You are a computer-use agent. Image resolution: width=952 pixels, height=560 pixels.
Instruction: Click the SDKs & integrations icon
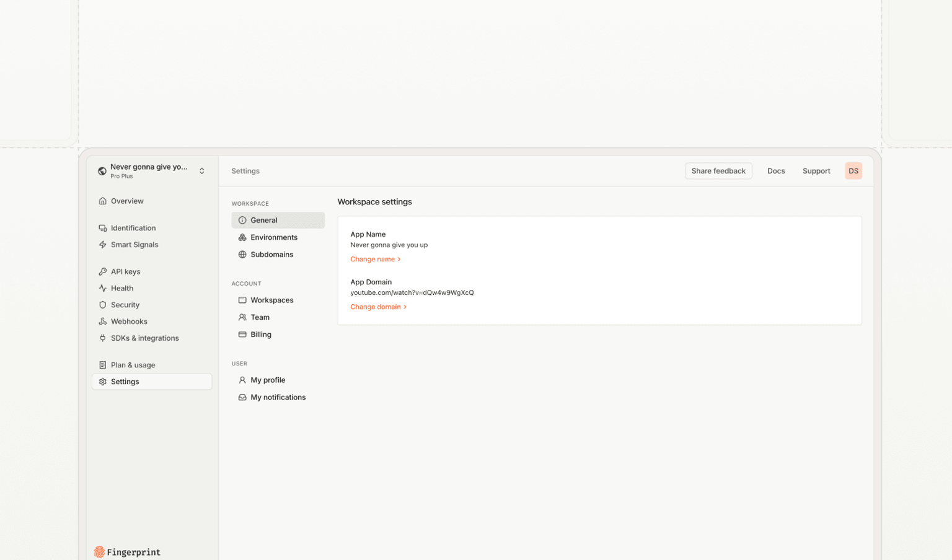point(103,338)
